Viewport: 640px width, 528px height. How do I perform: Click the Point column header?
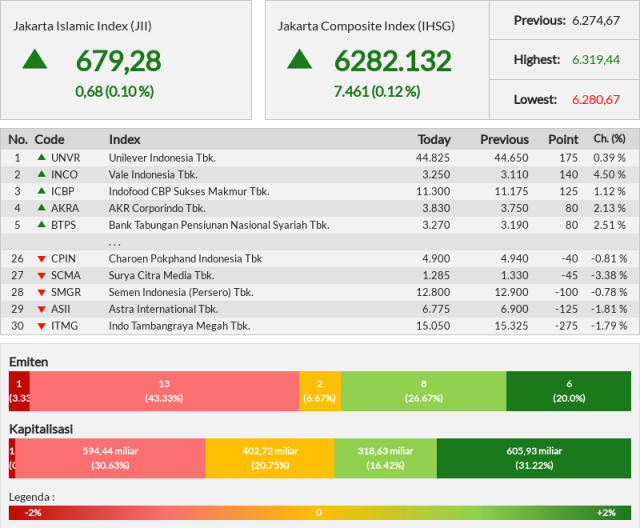click(563, 140)
